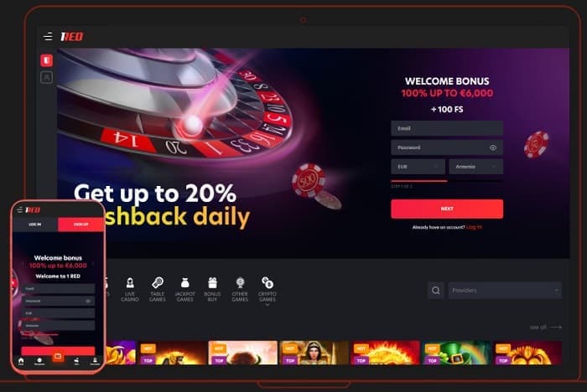Open the Armenia country dropdown
587x392 pixels.
[475, 167]
